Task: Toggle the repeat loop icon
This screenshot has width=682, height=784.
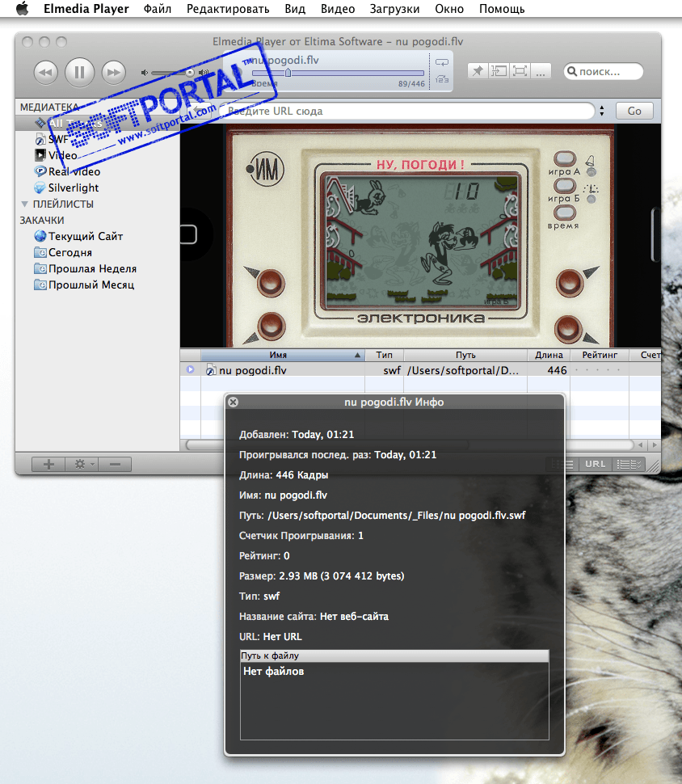Action: (442, 62)
